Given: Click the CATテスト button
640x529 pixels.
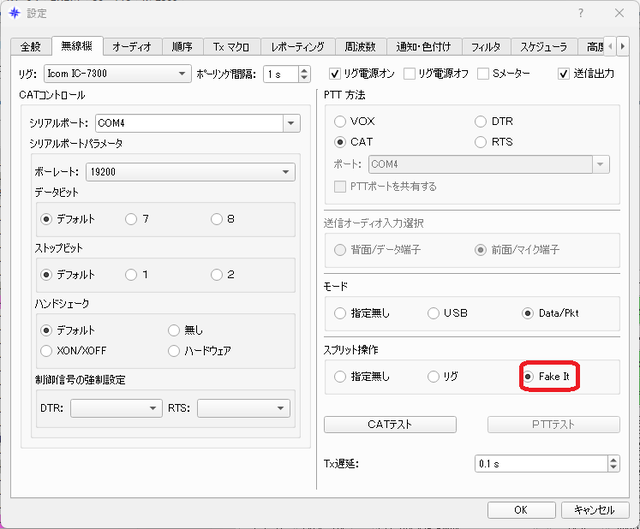Looking at the screenshot, I should pos(390,425).
